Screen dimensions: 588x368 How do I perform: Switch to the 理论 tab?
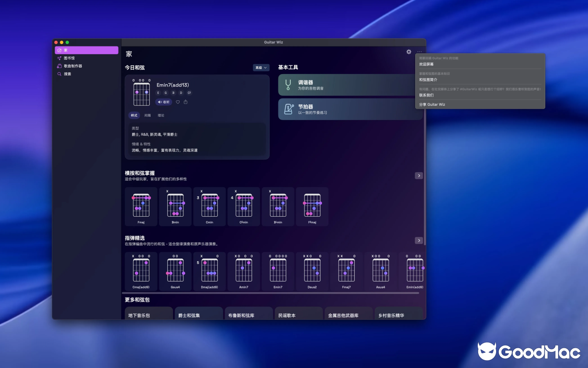161,115
